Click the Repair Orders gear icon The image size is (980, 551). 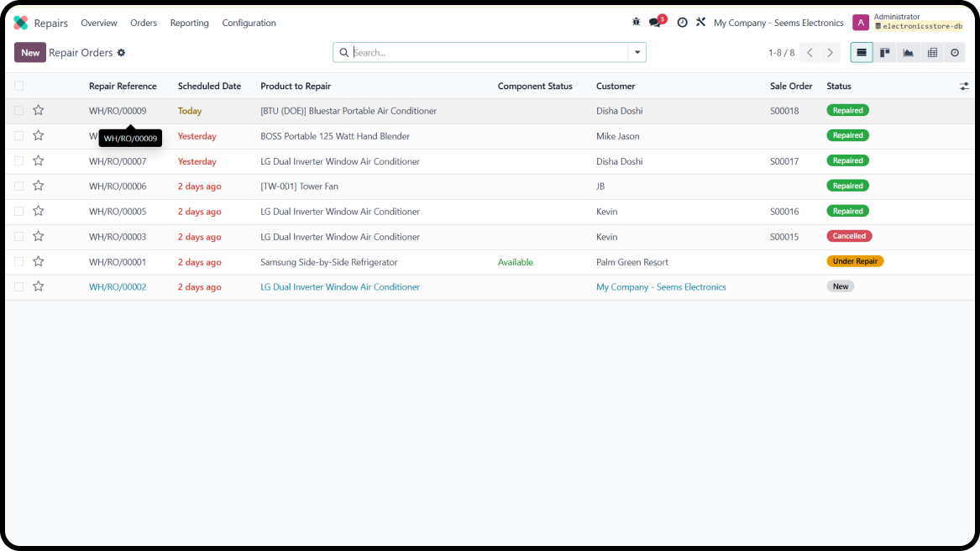[121, 53]
